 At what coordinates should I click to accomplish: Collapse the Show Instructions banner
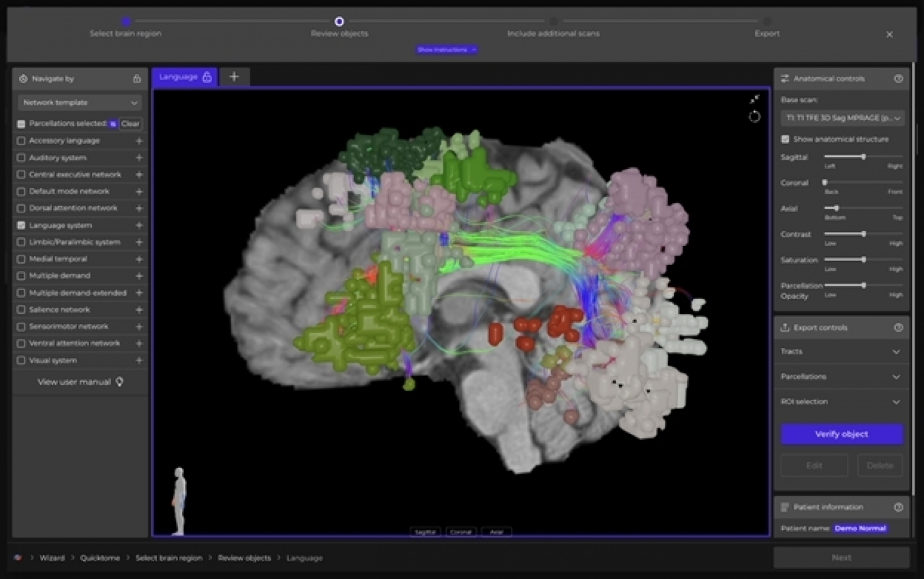[446, 49]
